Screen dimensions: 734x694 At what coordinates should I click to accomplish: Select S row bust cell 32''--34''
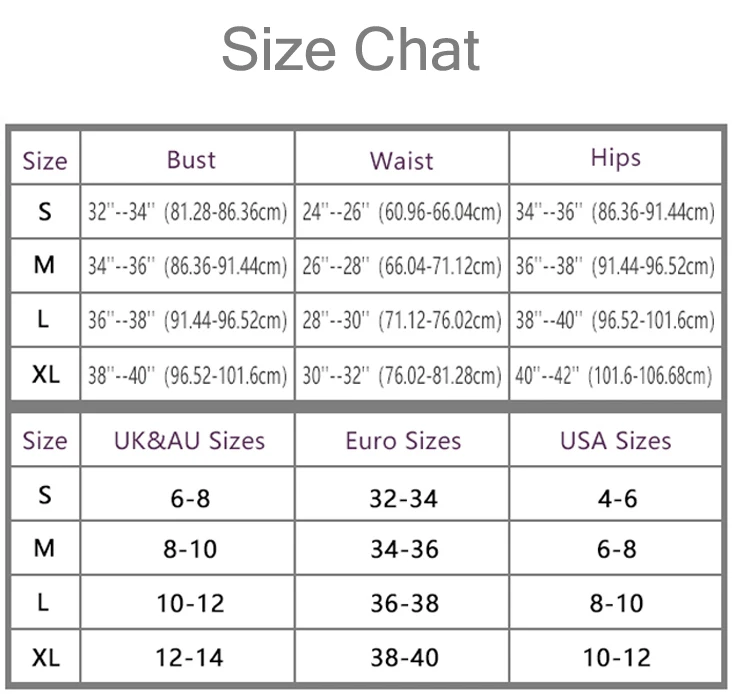188,212
